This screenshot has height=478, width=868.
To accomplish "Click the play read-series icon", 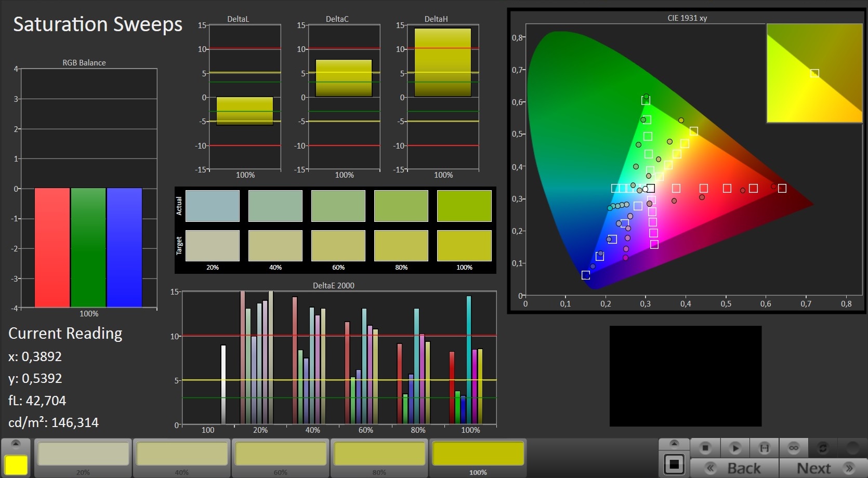I will [x=735, y=448].
